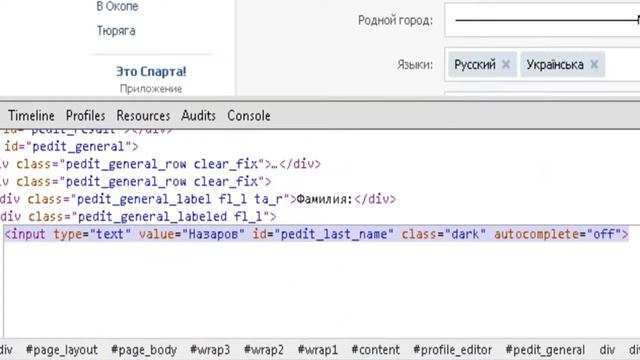
Task: Select #pedit_general breadcrumb
Action: click(x=545, y=350)
